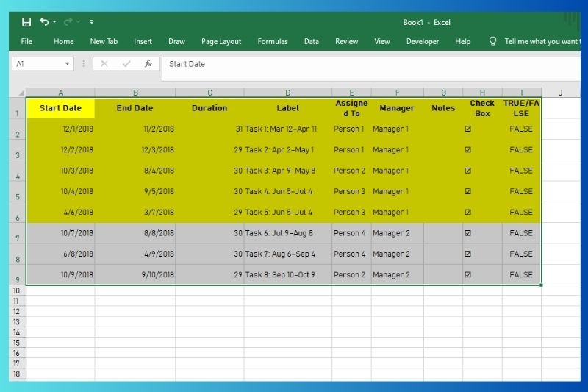Click the Insert Function fx icon
The width and height of the screenshot is (588, 392).
(148, 64)
